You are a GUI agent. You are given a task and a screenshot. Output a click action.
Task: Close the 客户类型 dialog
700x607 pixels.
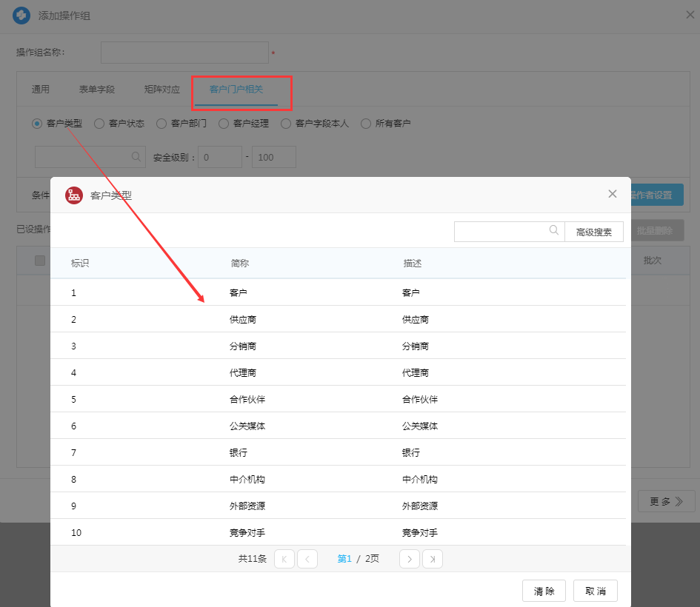point(612,194)
